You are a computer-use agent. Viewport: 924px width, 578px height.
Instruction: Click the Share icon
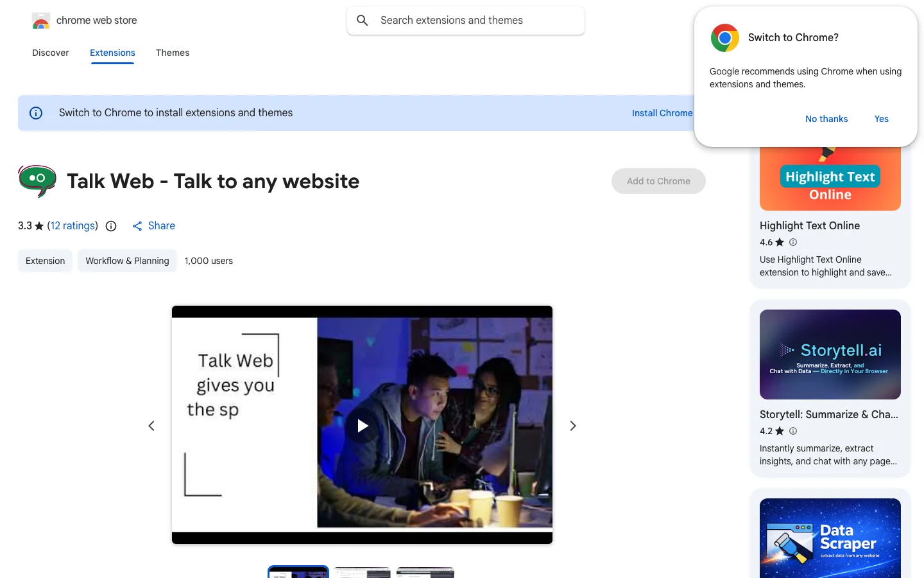click(137, 226)
